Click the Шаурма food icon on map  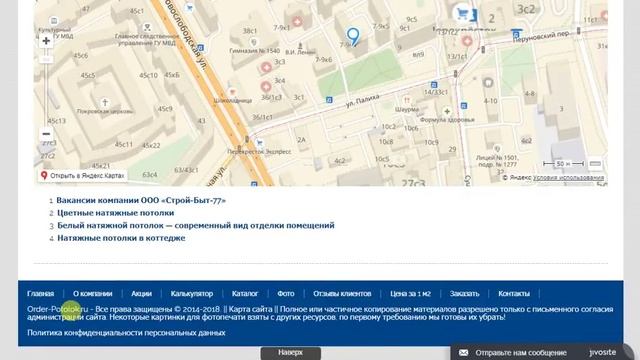[x=407, y=100]
